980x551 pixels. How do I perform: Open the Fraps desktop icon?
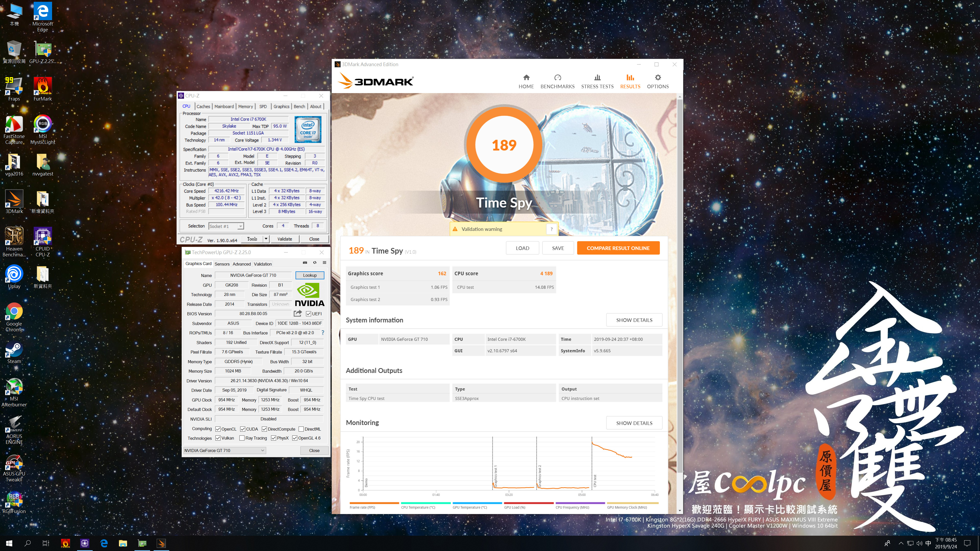(x=14, y=89)
